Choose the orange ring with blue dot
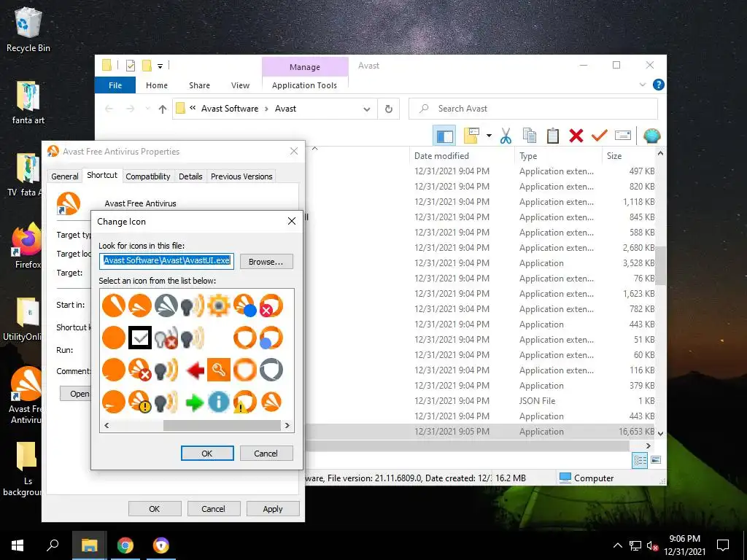747x560 pixels. pyautogui.click(x=271, y=338)
